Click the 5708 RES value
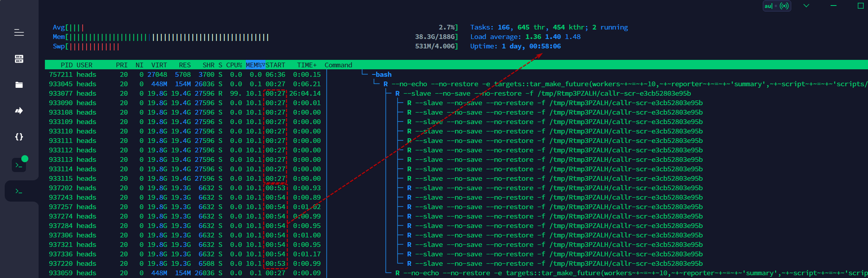868x278 pixels. [183, 74]
